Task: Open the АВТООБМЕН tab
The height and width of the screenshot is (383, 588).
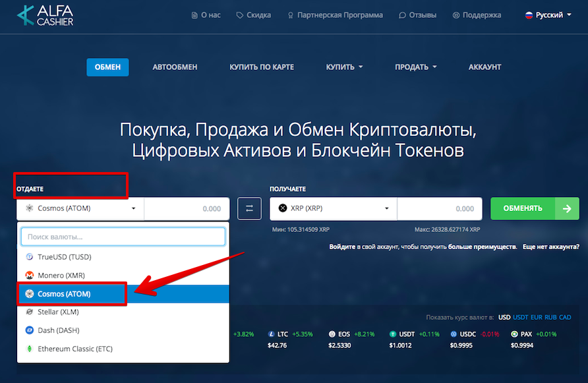Action: [x=175, y=67]
